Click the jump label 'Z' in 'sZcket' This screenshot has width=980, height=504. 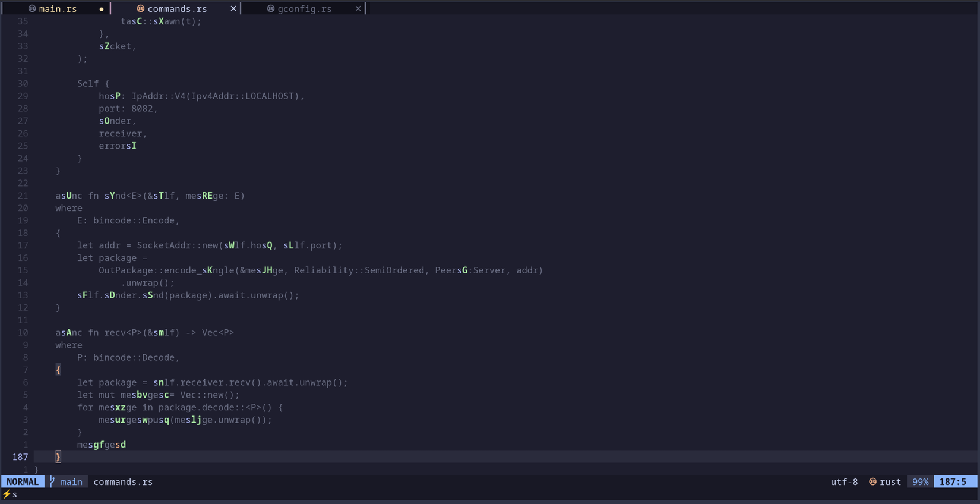107,46
